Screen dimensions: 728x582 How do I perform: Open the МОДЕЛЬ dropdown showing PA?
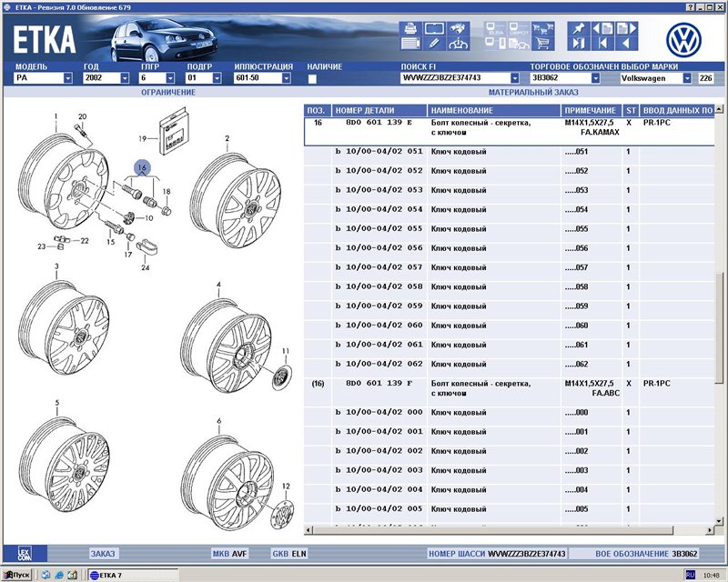coord(67,78)
